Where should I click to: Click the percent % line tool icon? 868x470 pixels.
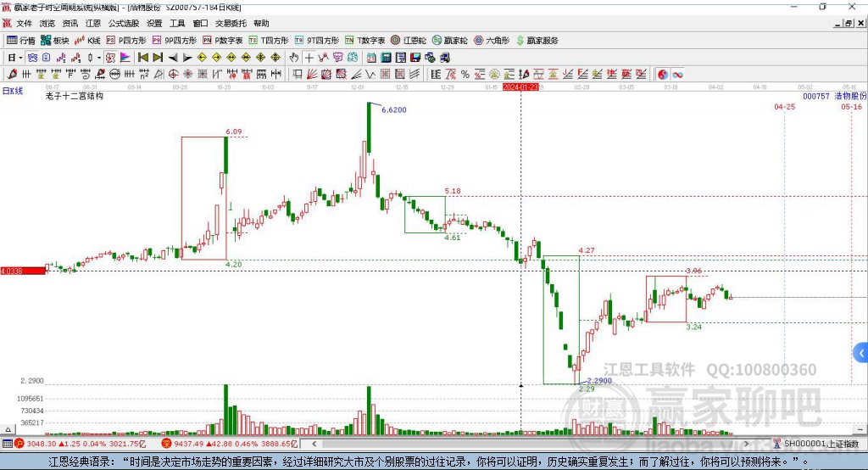point(465,75)
